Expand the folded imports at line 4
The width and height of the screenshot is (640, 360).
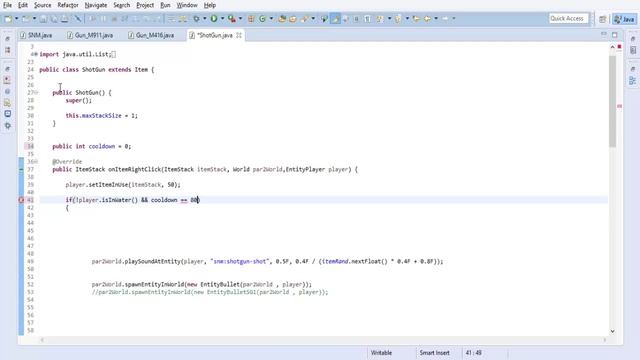click(36, 54)
